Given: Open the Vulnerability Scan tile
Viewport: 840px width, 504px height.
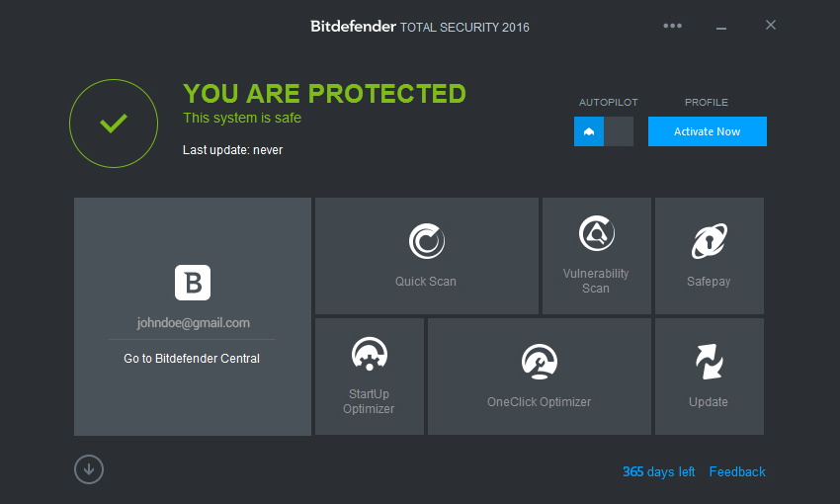Looking at the screenshot, I should 596,256.
